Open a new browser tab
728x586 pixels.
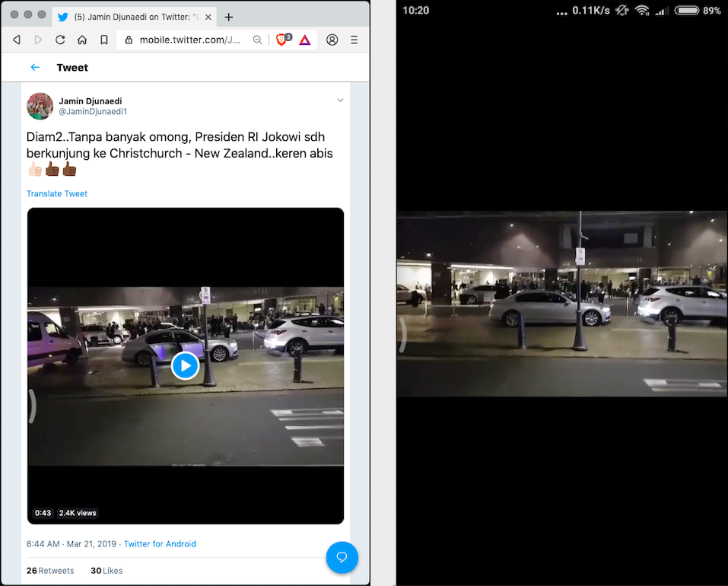[x=229, y=17]
